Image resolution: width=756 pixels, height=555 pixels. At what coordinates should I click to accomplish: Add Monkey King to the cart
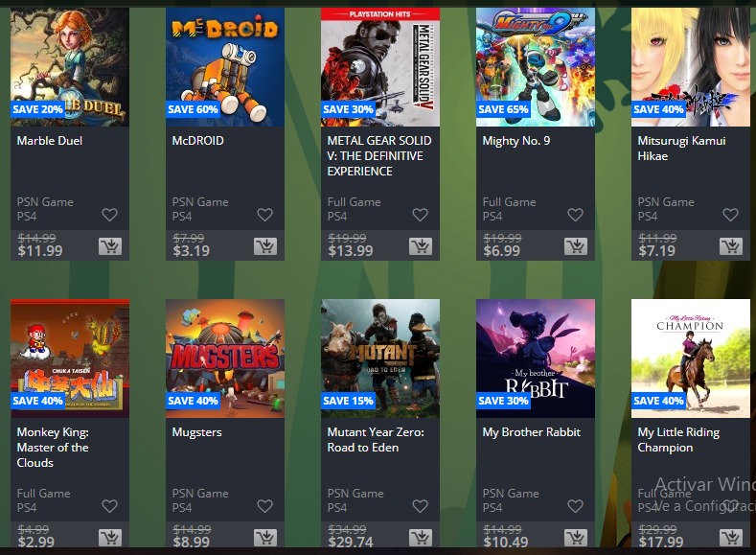coord(110,538)
